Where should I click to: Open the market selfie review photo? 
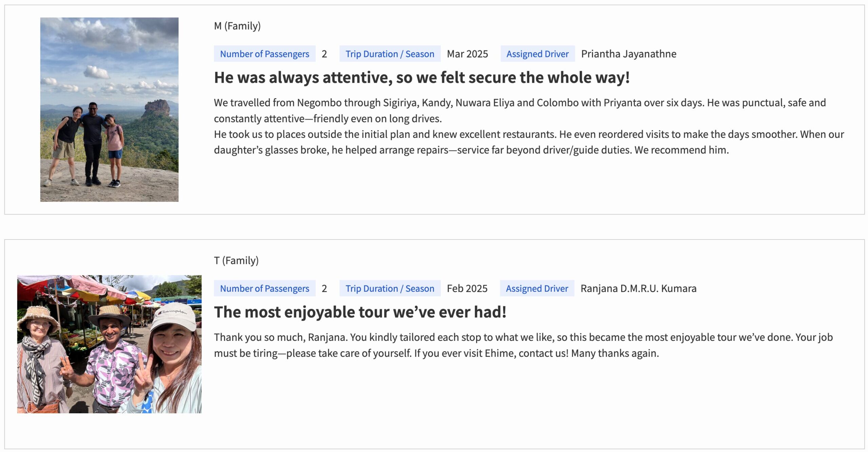tap(109, 344)
